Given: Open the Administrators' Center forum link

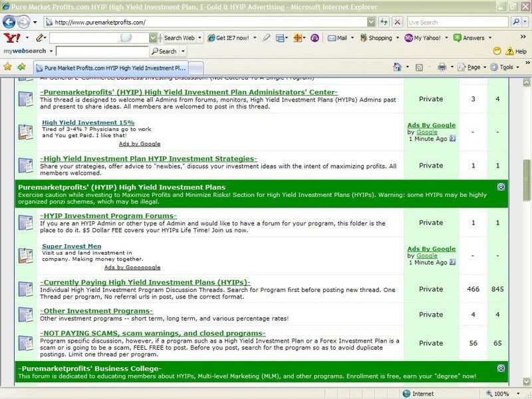Looking at the screenshot, I should [189, 92].
